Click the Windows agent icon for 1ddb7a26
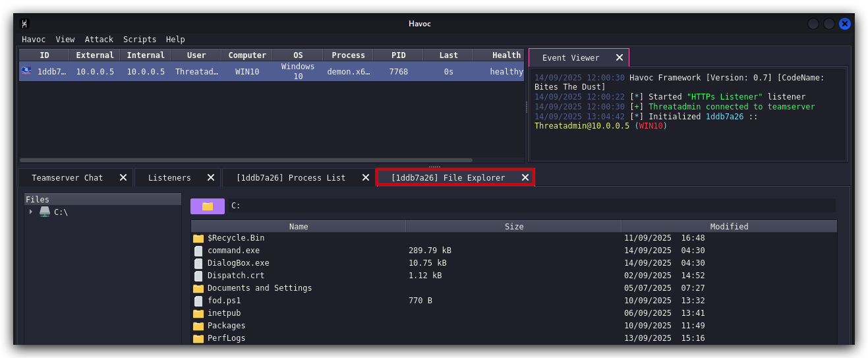 [26, 71]
